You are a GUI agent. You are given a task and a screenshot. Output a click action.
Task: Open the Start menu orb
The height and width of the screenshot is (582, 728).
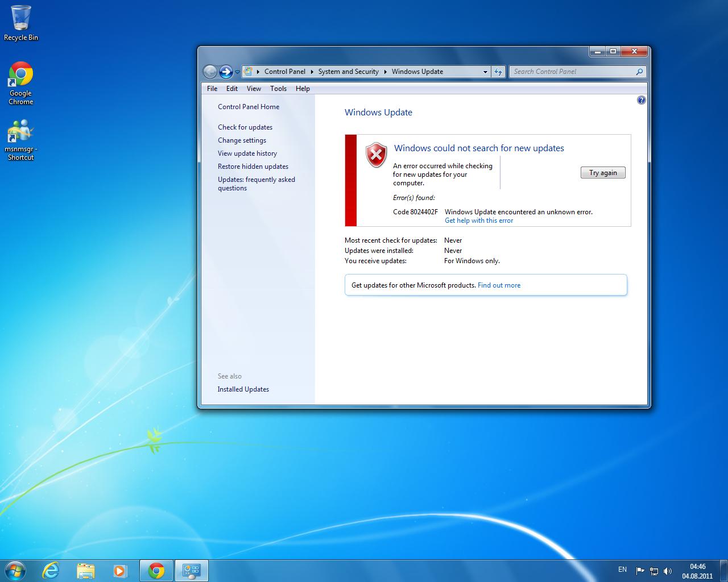[14, 570]
